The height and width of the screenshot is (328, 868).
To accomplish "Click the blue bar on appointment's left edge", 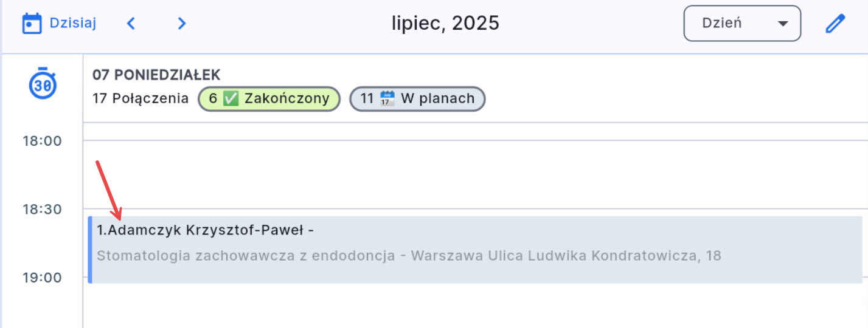I will 90,250.
